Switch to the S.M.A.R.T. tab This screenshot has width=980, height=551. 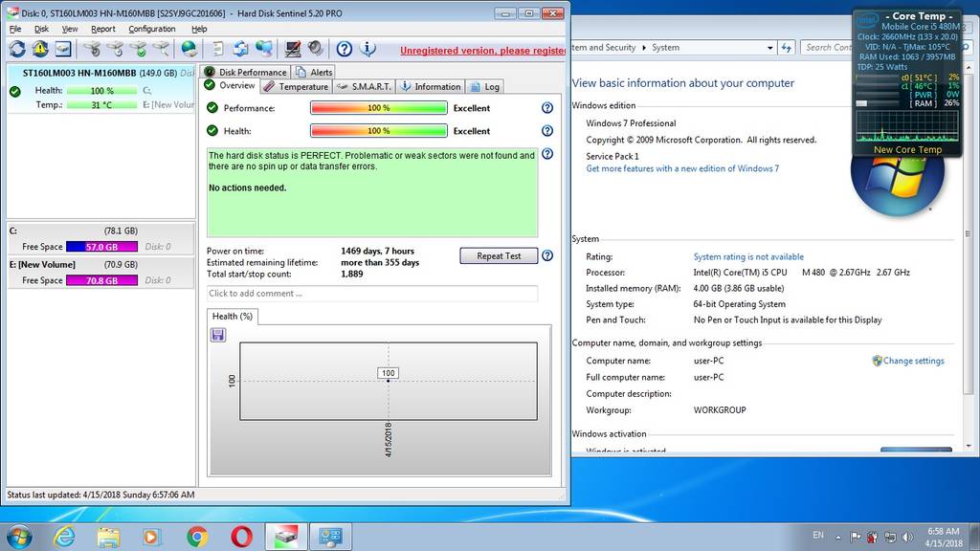pos(365,86)
